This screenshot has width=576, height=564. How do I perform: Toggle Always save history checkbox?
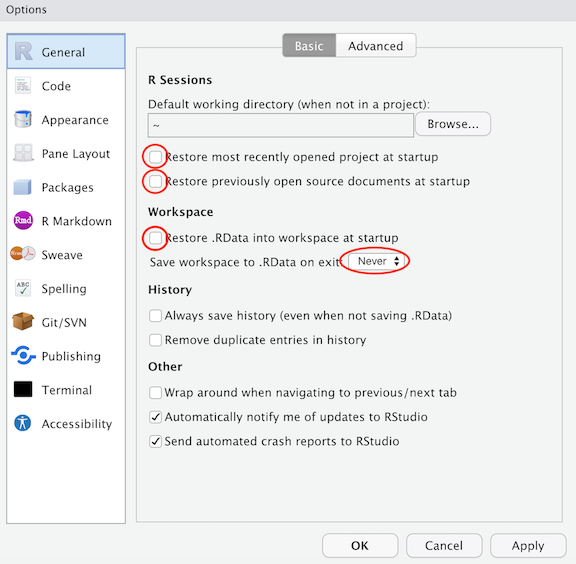pos(155,316)
